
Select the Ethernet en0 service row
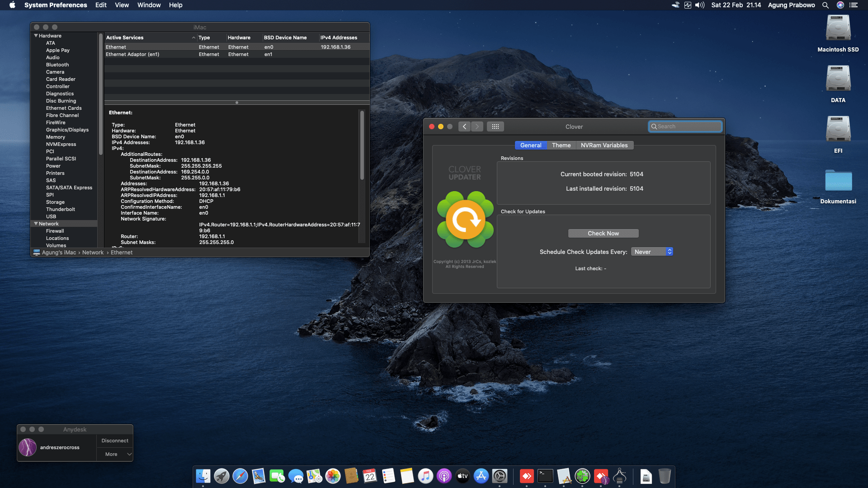(x=237, y=47)
